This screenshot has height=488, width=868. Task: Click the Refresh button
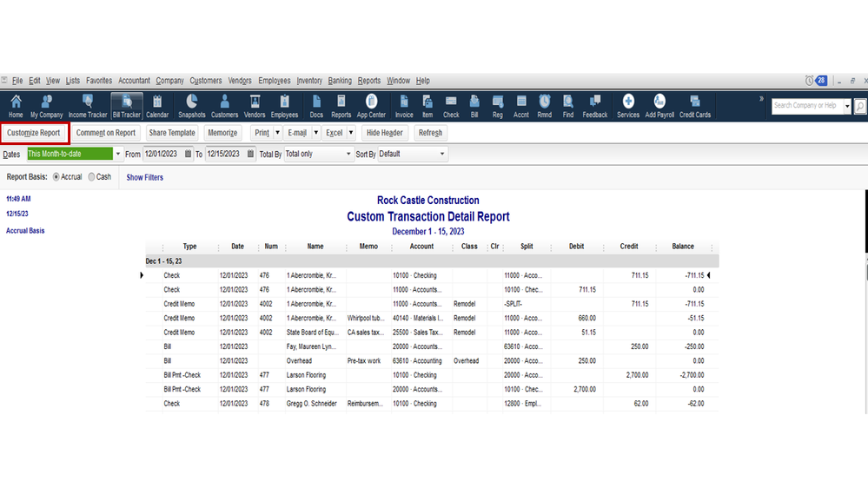430,133
